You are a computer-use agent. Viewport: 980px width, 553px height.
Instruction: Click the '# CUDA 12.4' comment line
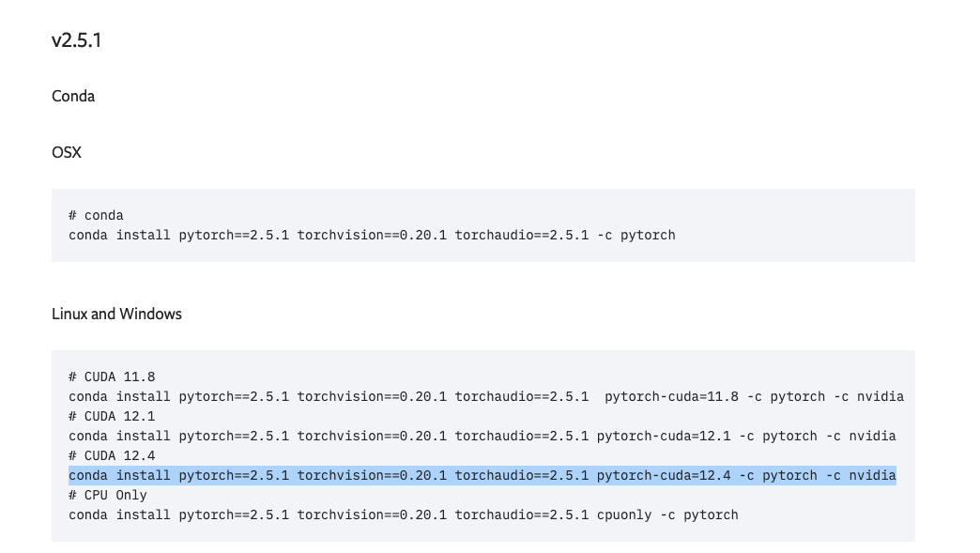112,456
